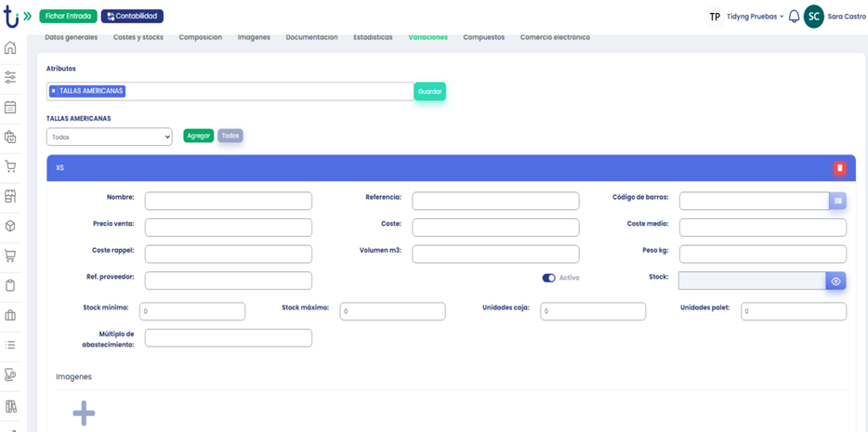
Task: Delete the XS variation with red trash icon
Action: pyautogui.click(x=839, y=168)
